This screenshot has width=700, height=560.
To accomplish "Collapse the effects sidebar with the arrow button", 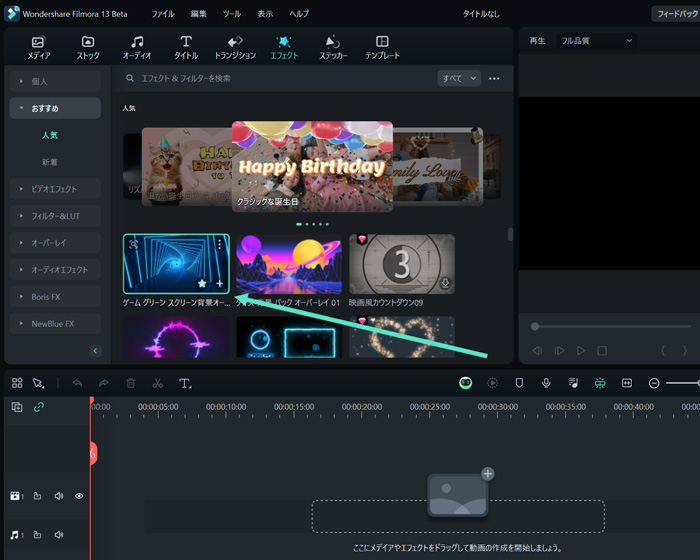I will coord(95,351).
